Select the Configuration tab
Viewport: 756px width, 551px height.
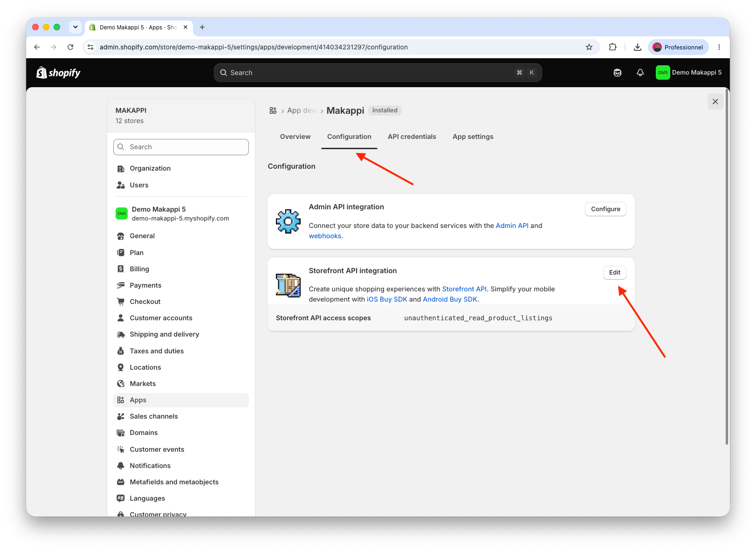coord(350,137)
